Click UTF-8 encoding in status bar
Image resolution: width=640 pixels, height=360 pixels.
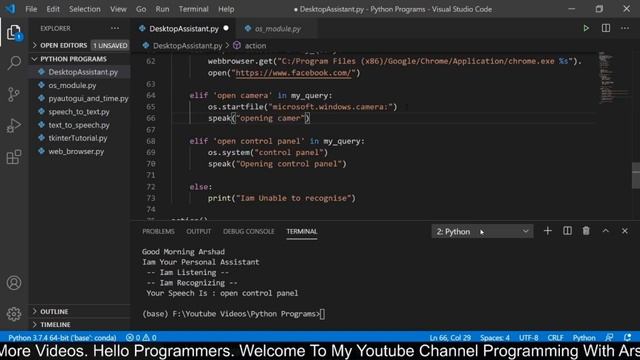click(x=529, y=338)
